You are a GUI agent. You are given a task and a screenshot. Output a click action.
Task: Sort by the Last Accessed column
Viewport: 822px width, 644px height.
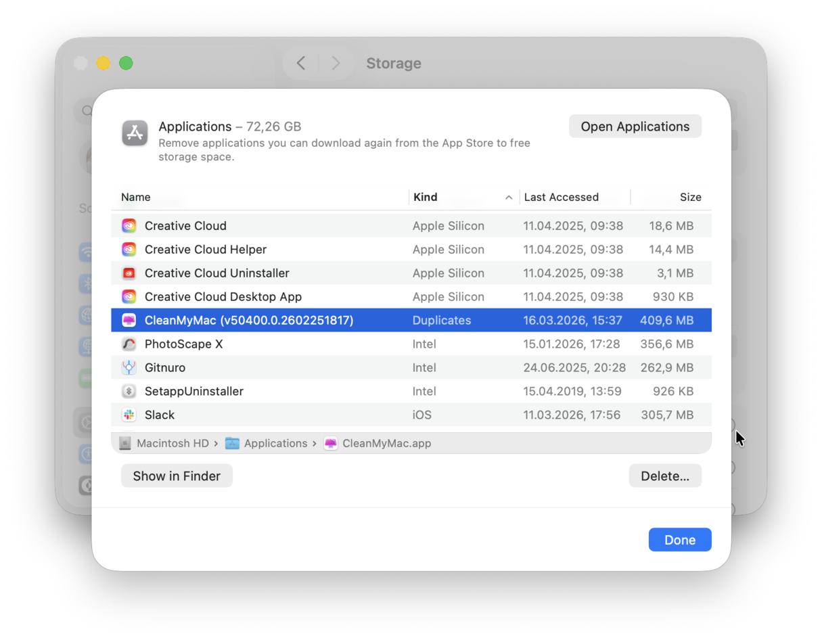pyautogui.click(x=561, y=197)
